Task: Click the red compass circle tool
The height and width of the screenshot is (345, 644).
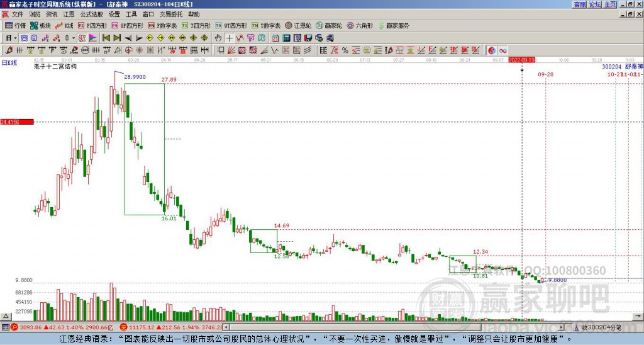Action: tap(128, 50)
